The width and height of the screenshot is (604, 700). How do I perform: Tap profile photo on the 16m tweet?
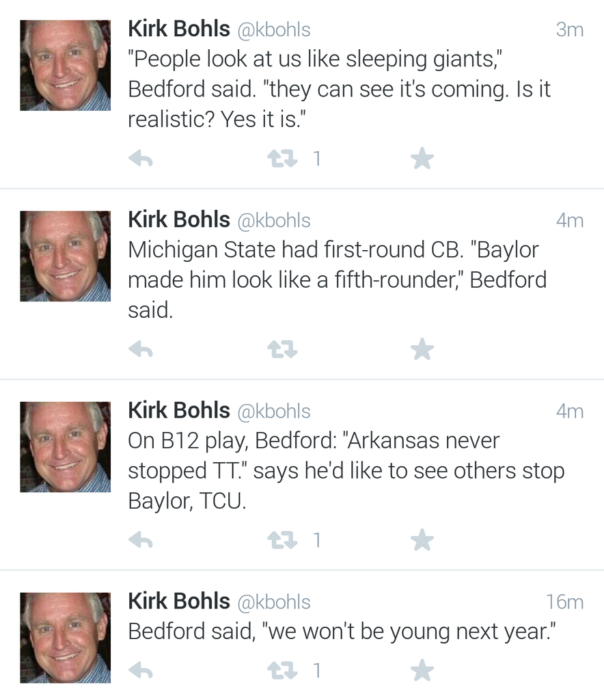click(65, 637)
